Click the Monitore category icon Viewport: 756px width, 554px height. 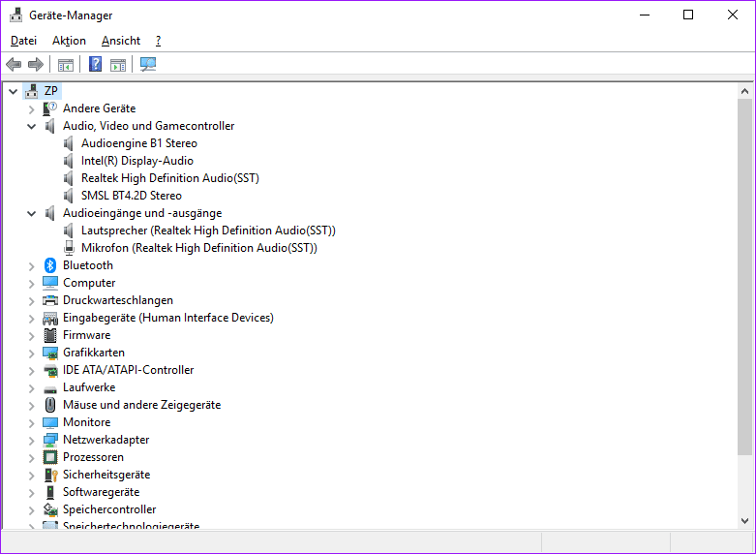50,422
